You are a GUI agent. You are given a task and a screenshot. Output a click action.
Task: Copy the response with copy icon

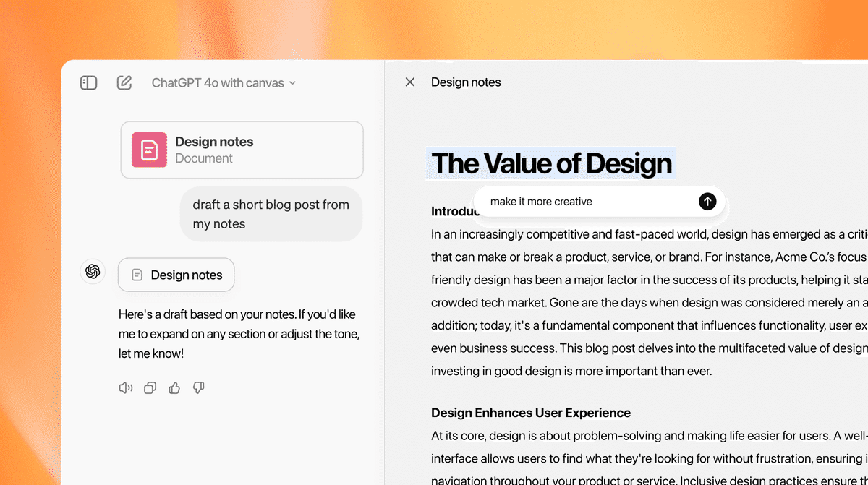point(150,388)
